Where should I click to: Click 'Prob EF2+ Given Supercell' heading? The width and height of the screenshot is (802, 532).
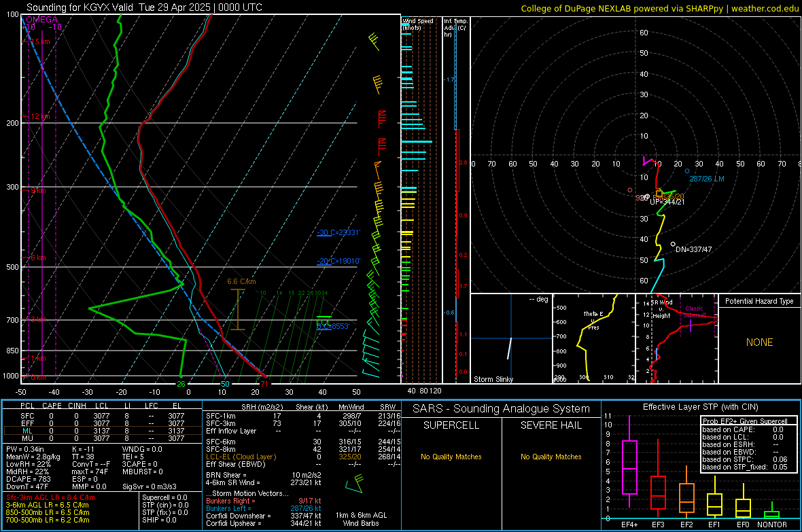click(745, 421)
